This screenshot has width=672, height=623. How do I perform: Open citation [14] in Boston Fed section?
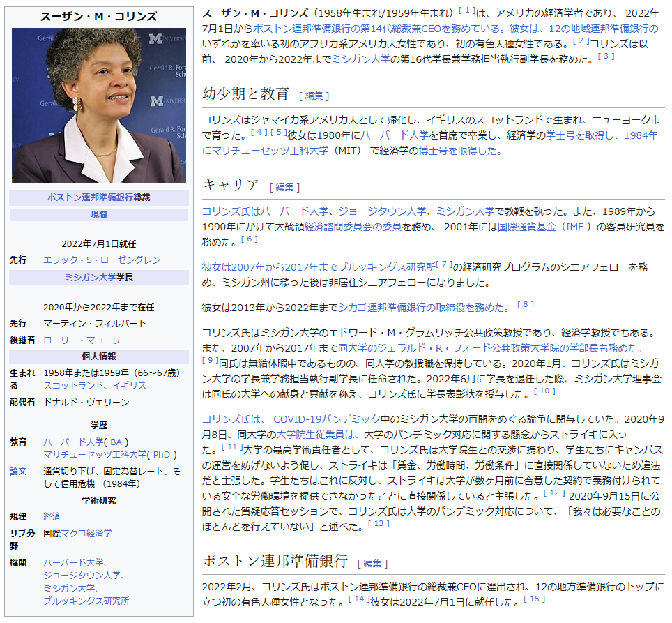click(359, 599)
